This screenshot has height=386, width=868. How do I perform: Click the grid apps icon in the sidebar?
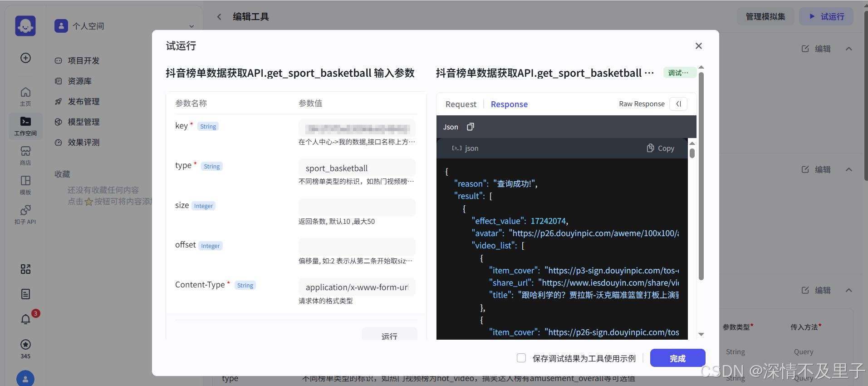[x=25, y=269]
